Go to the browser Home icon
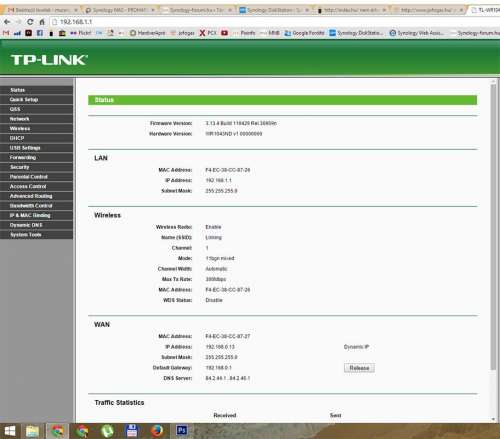 (42, 22)
